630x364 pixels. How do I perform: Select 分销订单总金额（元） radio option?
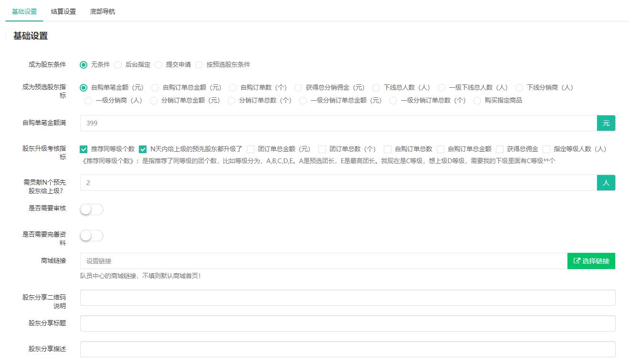pyautogui.click(x=154, y=101)
